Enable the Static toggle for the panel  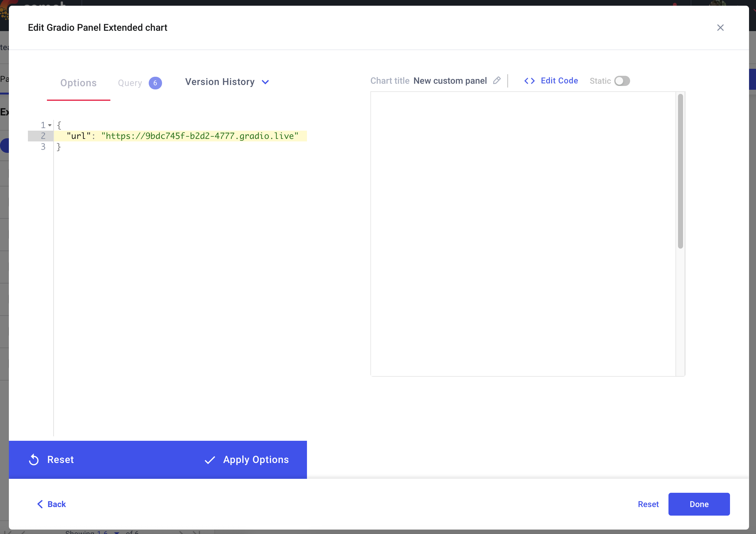click(621, 81)
